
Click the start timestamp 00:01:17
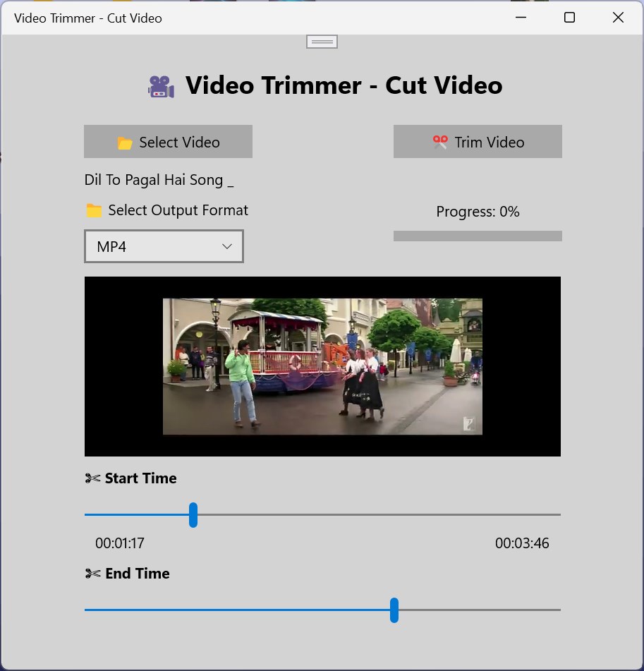120,543
